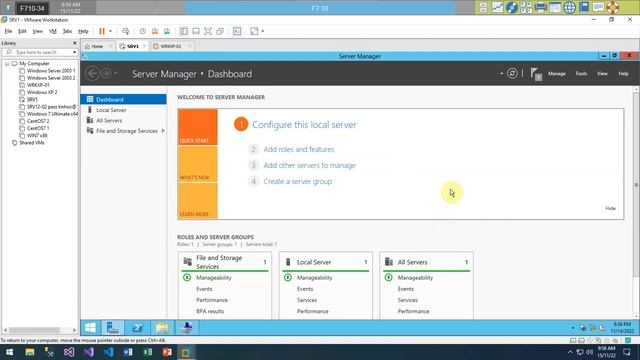
Task: Click the Unity mode toolbar icon
Action: tap(220, 31)
